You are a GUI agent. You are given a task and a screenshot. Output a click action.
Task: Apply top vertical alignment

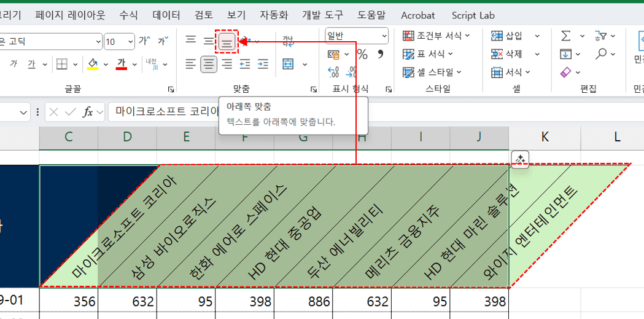click(190, 41)
